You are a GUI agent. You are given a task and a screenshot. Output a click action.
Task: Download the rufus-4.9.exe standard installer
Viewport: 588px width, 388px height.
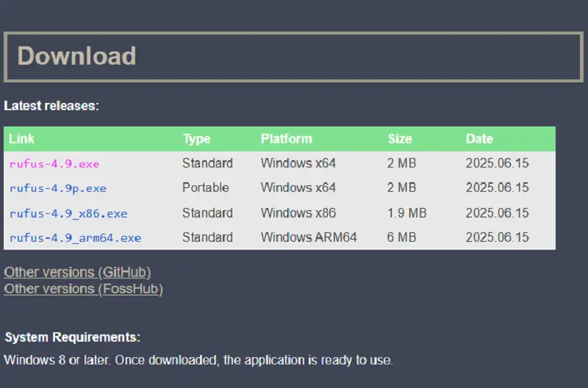point(54,163)
